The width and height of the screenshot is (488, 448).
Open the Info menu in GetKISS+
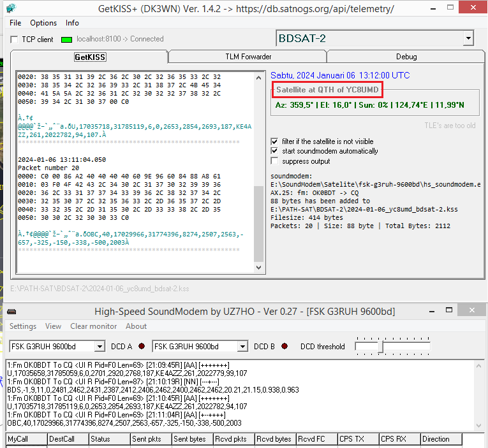pos(72,23)
